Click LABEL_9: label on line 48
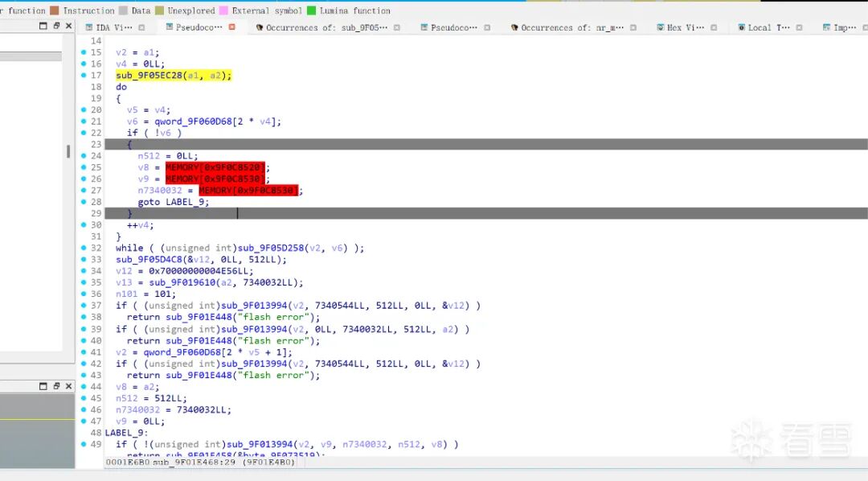This screenshot has width=868, height=481. click(127, 433)
